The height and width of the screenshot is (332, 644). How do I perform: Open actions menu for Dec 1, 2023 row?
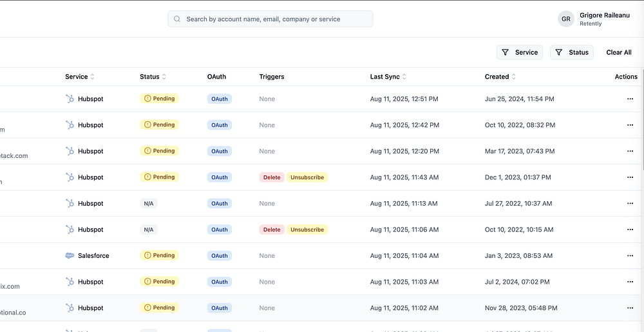click(630, 177)
